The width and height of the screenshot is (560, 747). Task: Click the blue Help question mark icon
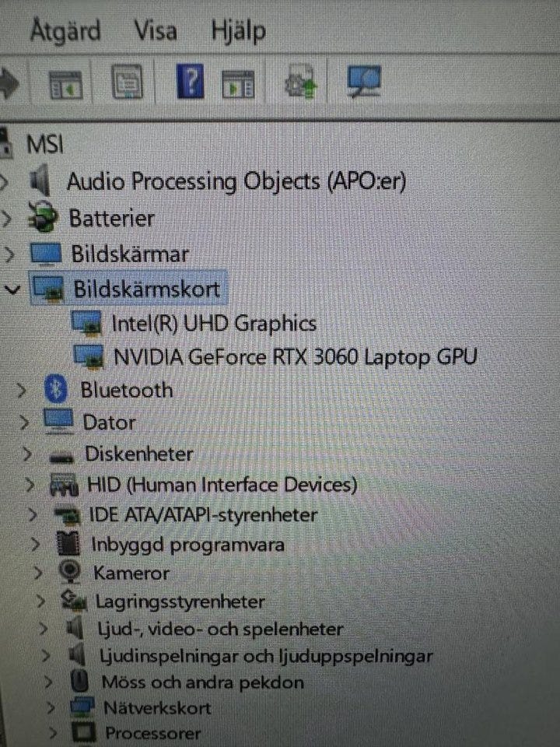tap(190, 82)
